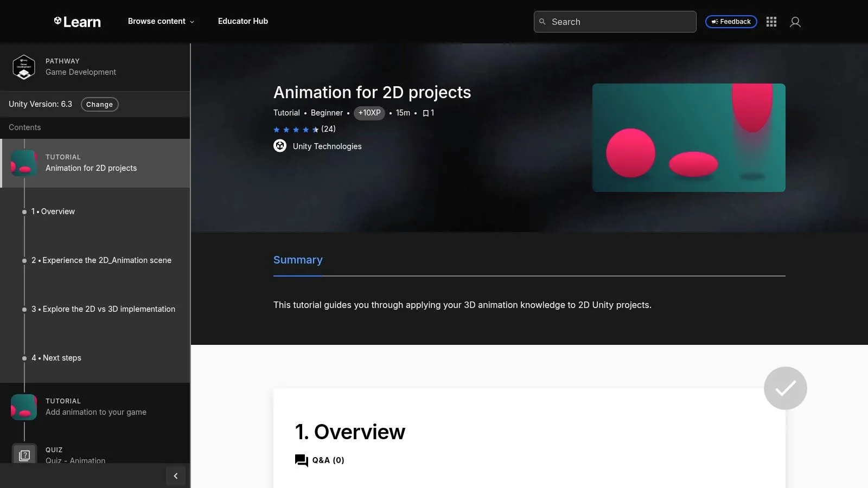This screenshot has height=488, width=868.
Task: Jump to 1 Overview section
Action: pyautogui.click(x=53, y=211)
